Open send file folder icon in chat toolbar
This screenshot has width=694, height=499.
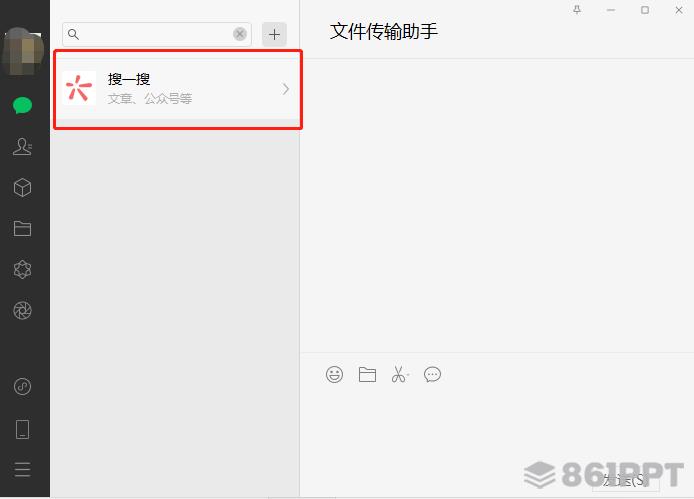pyautogui.click(x=367, y=375)
